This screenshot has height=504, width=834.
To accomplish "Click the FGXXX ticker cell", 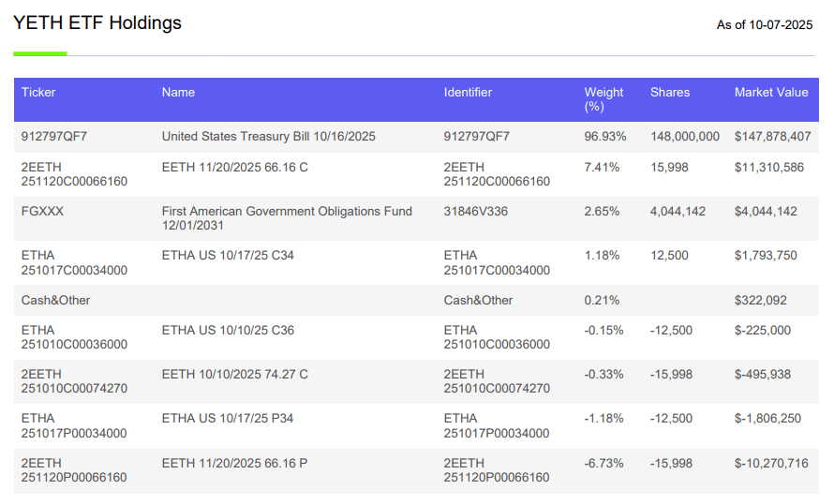I will (x=43, y=212).
